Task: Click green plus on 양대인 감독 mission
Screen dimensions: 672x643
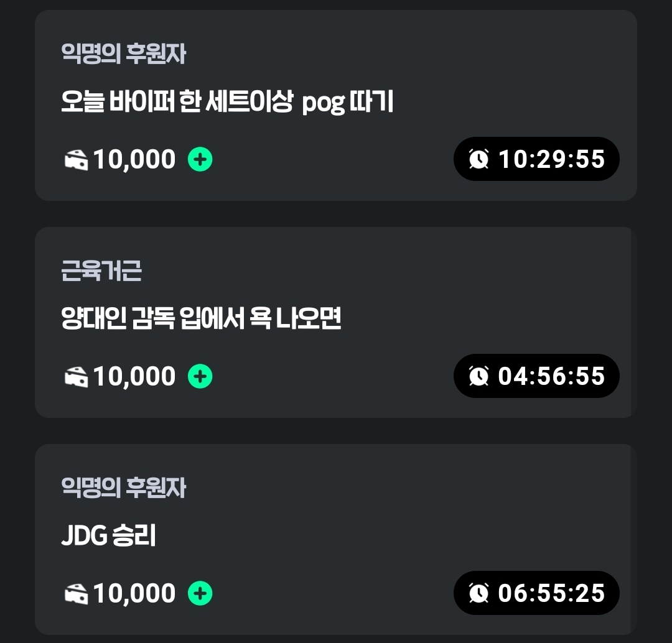Action: pyautogui.click(x=200, y=377)
